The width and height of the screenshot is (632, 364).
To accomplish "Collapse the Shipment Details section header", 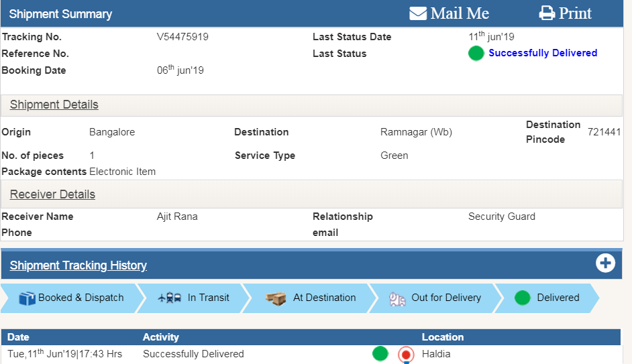I will point(54,105).
